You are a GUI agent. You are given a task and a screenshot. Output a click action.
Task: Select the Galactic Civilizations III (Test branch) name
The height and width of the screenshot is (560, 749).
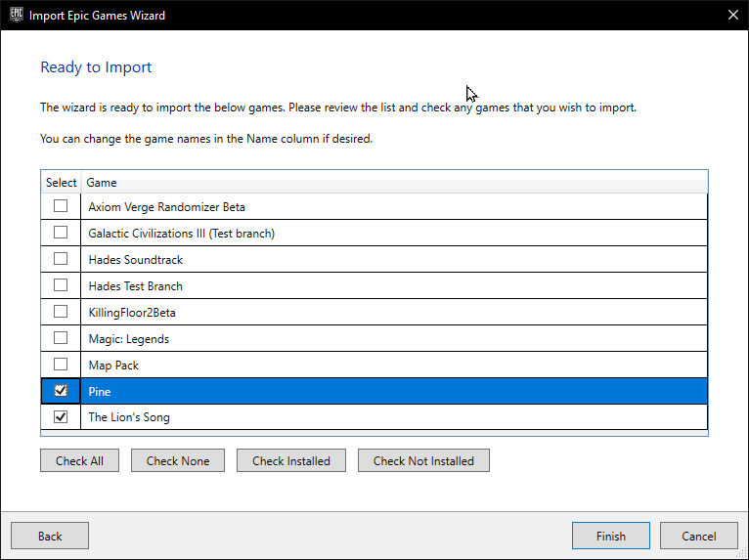coord(394,233)
